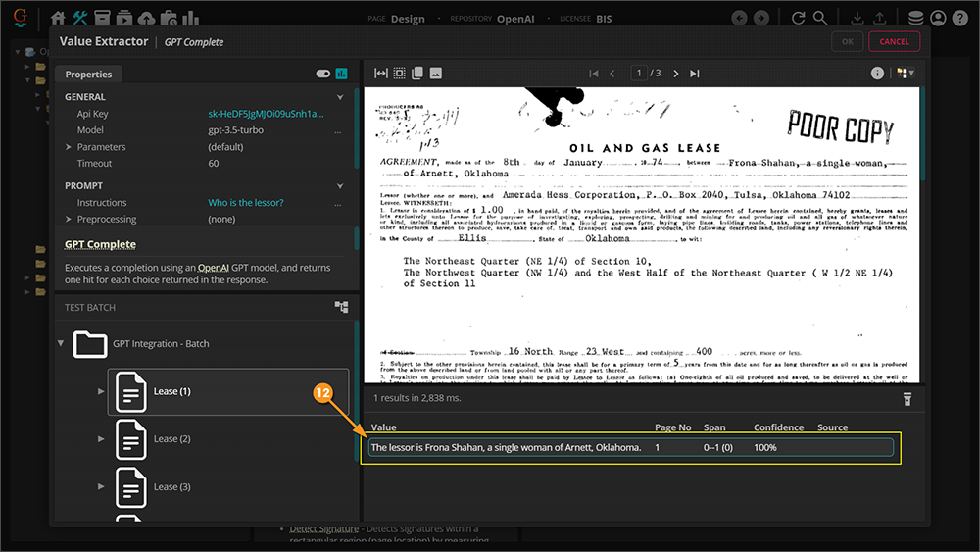Viewport: 980px width, 552px height.
Task: Jump to the last page of the document
Action: click(x=695, y=74)
